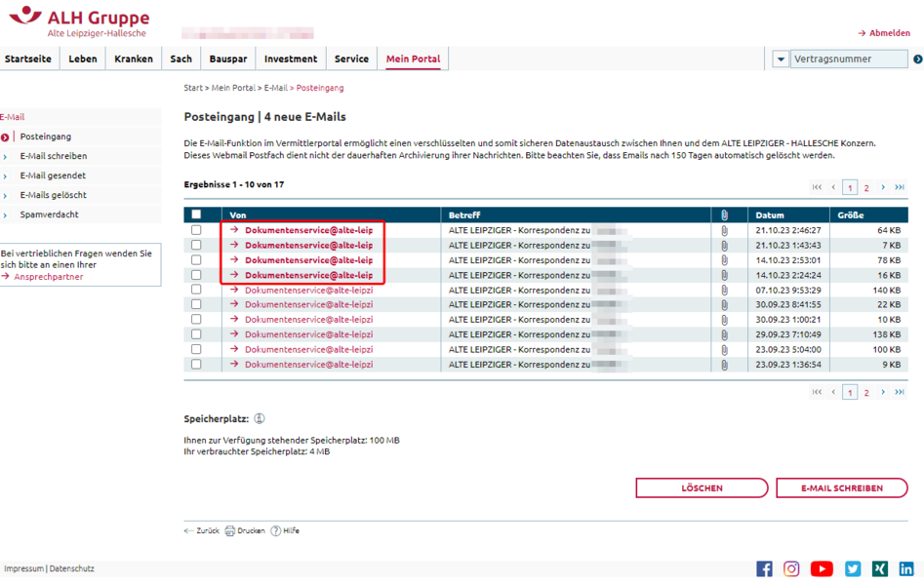This screenshot has height=585, width=924.
Task: Click the E-MAIL SCHREIBEN button
Action: 842,487
